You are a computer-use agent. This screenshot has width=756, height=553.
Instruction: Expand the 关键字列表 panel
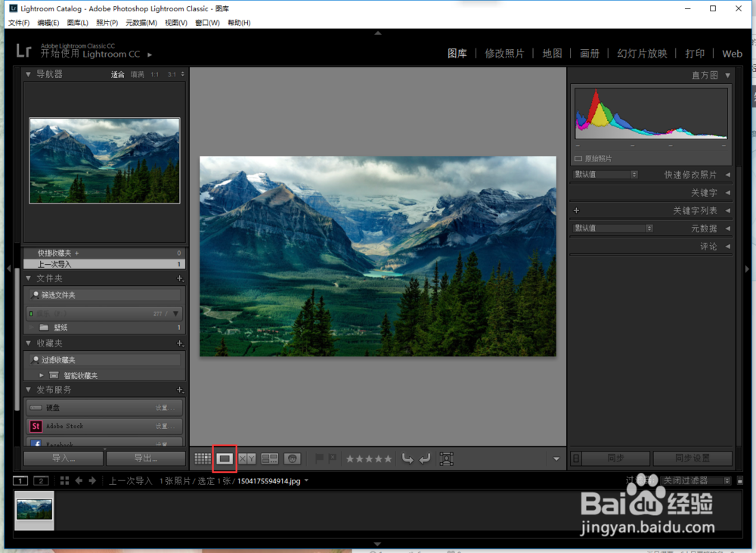[727, 210]
